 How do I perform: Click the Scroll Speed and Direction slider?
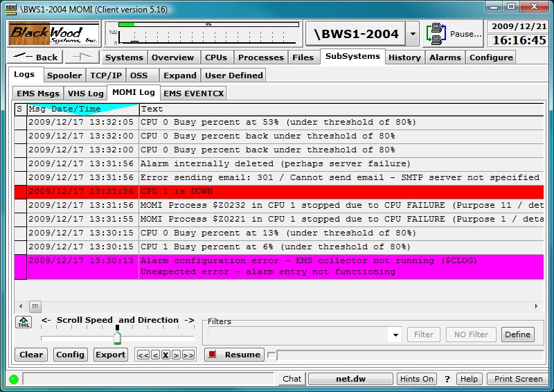click(x=117, y=337)
